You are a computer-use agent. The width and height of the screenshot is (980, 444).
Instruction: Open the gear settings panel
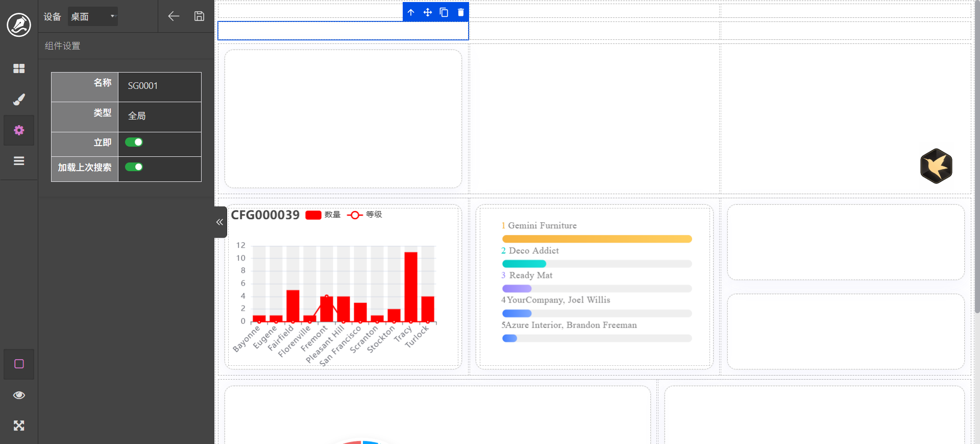coord(19,130)
